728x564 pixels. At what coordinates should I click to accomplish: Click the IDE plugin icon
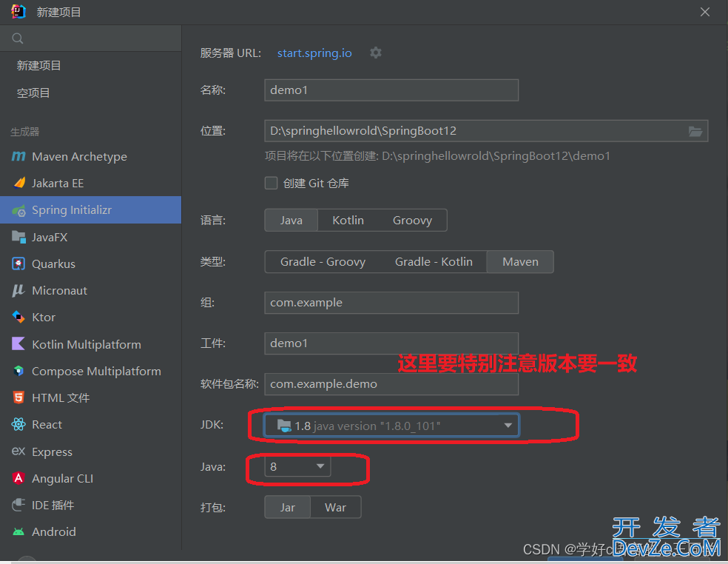(18, 505)
